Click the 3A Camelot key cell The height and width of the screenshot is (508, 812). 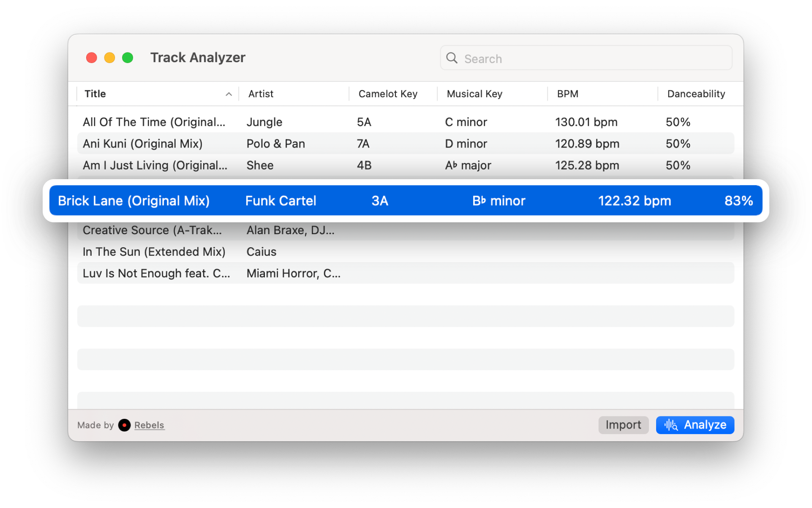(380, 200)
